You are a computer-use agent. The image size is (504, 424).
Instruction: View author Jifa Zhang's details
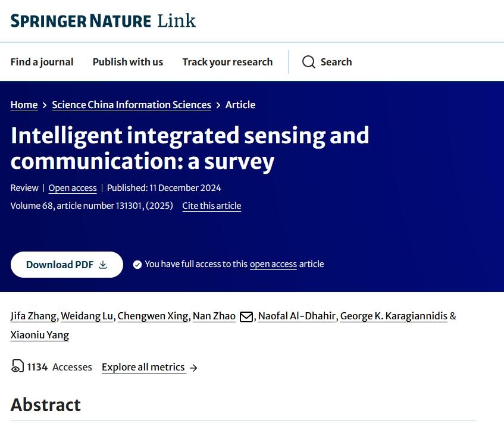coord(33,316)
